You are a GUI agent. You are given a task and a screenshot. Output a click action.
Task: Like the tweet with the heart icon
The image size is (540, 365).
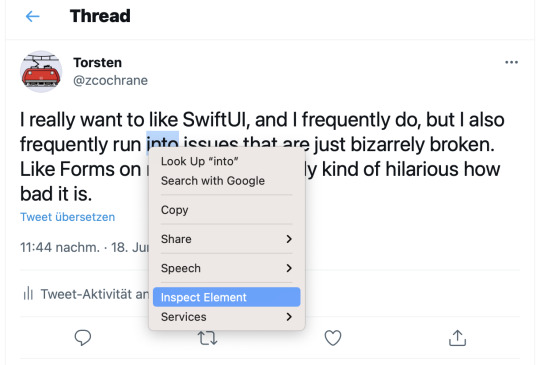pyautogui.click(x=333, y=338)
